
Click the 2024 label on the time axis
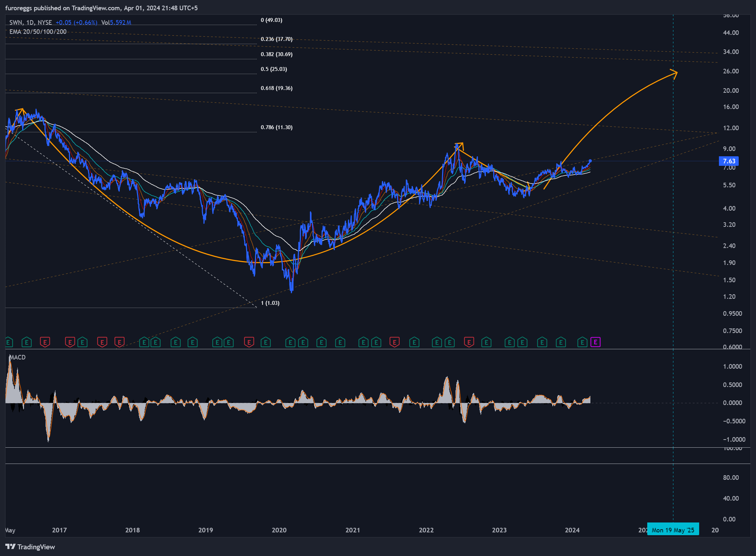[572, 530]
